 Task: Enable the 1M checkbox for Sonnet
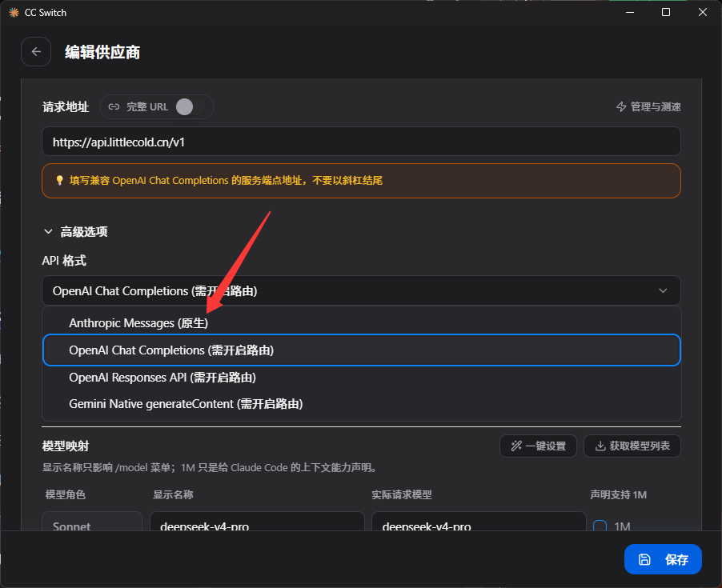(600, 526)
